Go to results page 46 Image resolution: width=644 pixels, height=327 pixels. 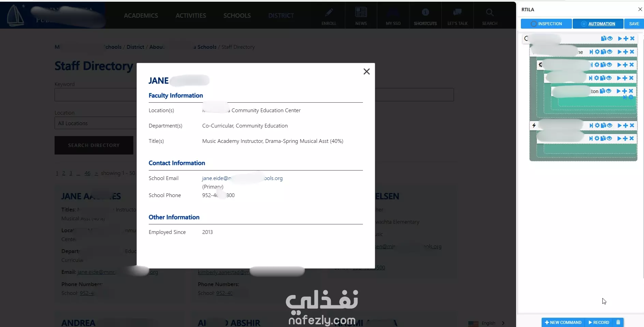click(x=87, y=173)
